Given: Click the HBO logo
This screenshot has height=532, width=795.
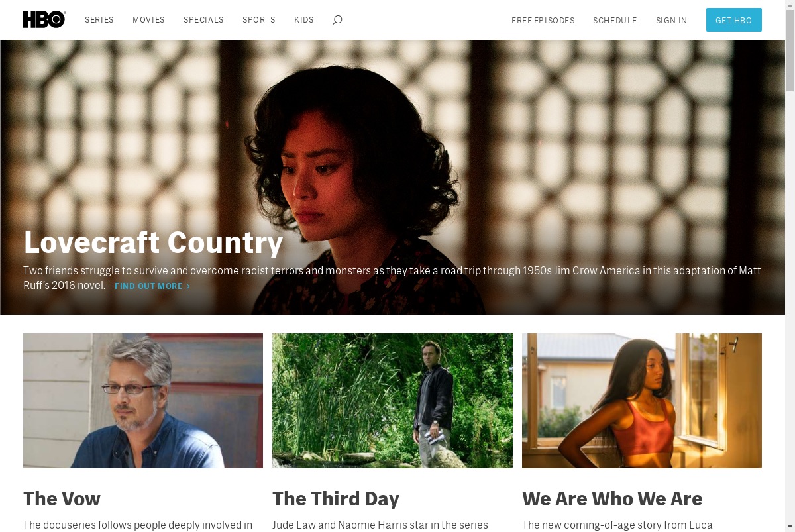Looking at the screenshot, I should coord(44,20).
